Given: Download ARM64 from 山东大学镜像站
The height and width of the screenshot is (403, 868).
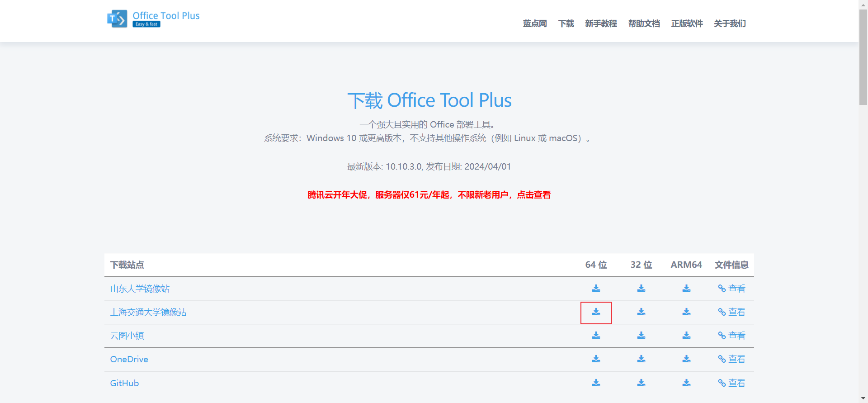Looking at the screenshot, I should click(x=686, y=289).
